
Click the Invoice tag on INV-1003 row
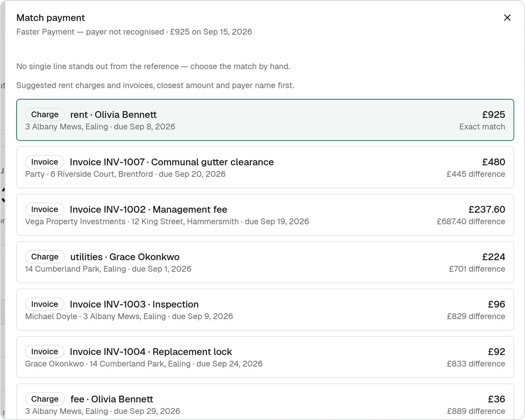[45, 304]
